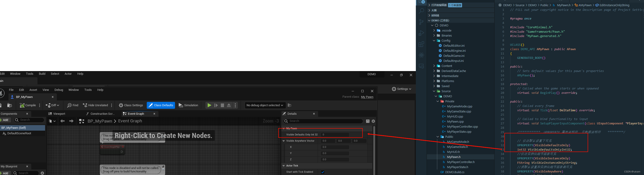
Task: Open the debug object selector dropdown
Action: pos(265,105)
